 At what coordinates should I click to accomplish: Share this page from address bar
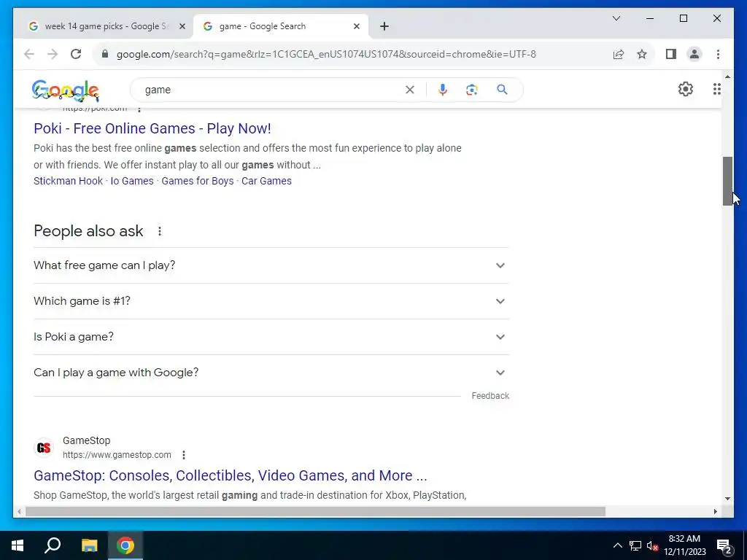point(619,54)
